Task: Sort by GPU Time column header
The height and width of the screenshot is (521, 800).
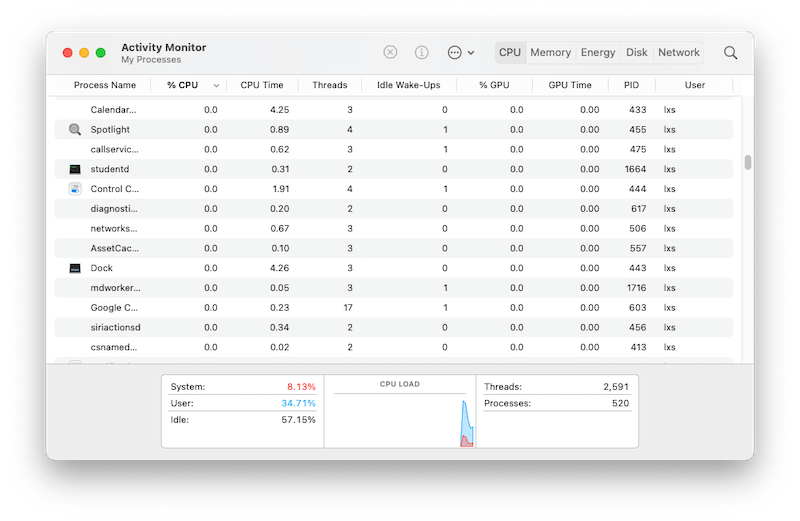Action: pyautogui.click(x=570, y=85)
